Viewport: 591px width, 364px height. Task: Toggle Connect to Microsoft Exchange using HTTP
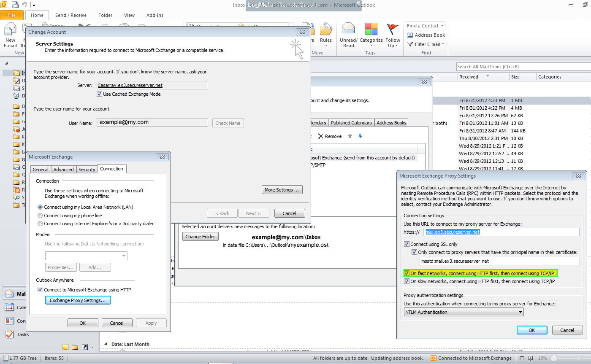(41, 290)
